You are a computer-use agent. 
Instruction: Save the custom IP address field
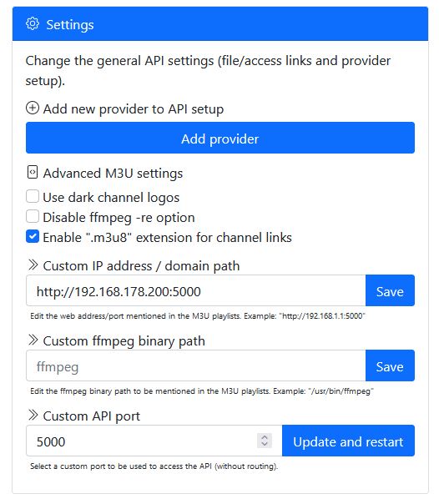click(390, 290)
